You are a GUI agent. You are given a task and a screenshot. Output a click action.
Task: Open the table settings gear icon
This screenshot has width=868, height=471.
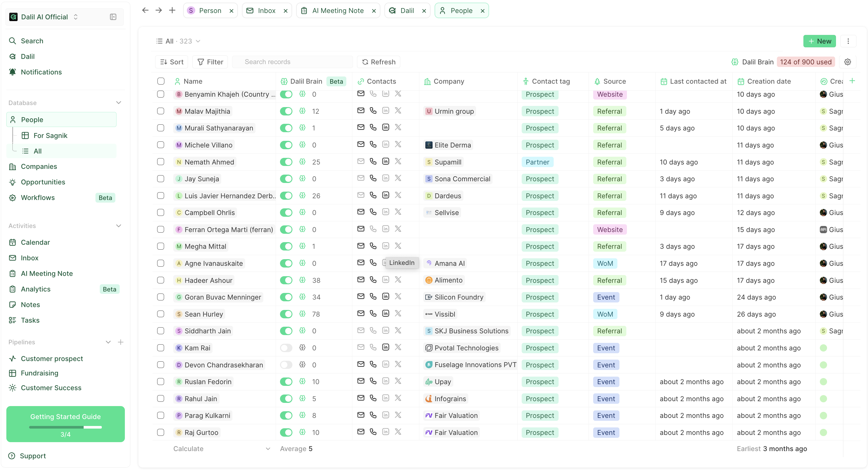(848, 62)
